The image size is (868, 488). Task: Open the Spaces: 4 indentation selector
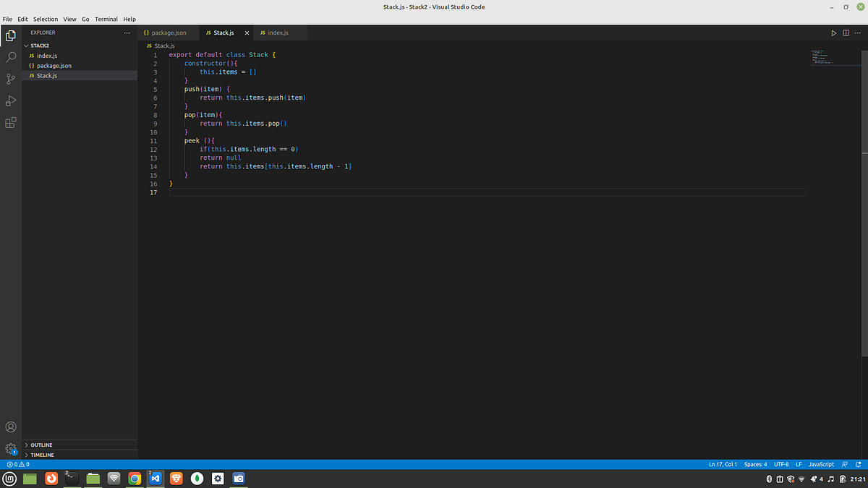(755, 464)
